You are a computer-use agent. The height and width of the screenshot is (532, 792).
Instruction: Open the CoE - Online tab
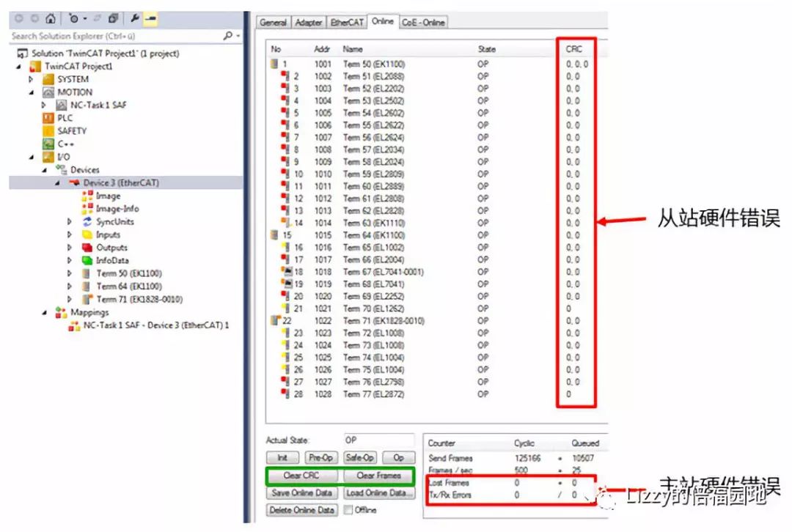[423, 22]
